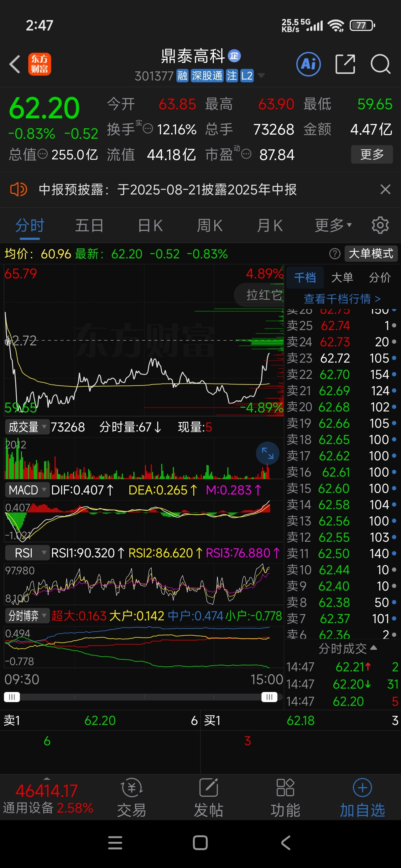
Task: Select the 千档 order book tab
Action: (x=305, y=278)
